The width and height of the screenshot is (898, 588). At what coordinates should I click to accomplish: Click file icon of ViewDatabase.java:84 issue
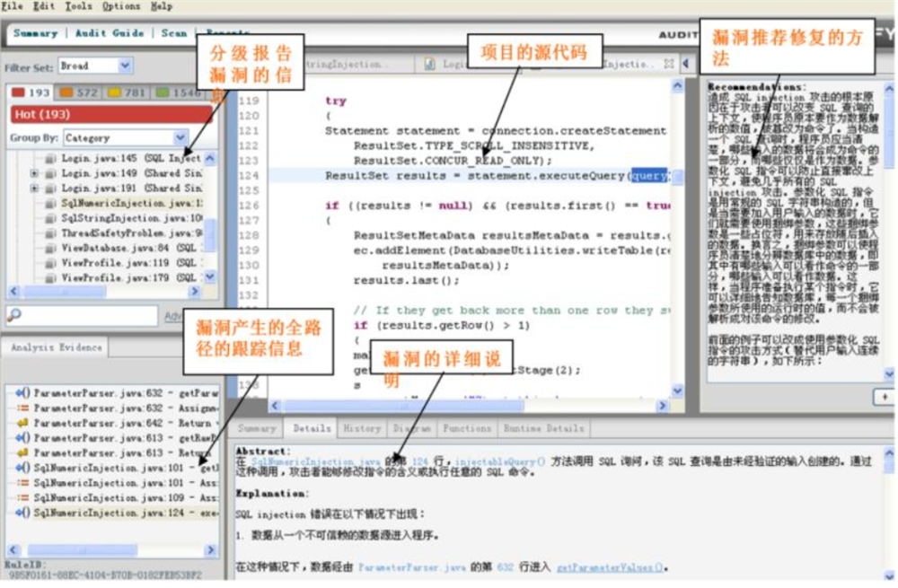tap(50, 249)
